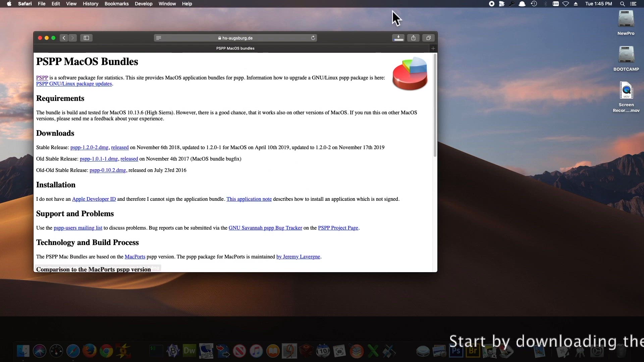Screen dimensions: 644x362
Task: Click the menu bar date and time
Action: click(598, 4)
